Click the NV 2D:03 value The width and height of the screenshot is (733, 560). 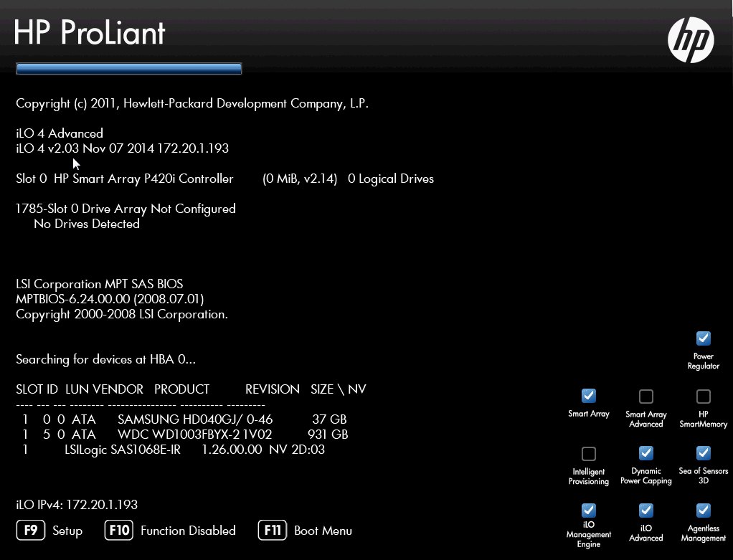click(x=297, y=449)
